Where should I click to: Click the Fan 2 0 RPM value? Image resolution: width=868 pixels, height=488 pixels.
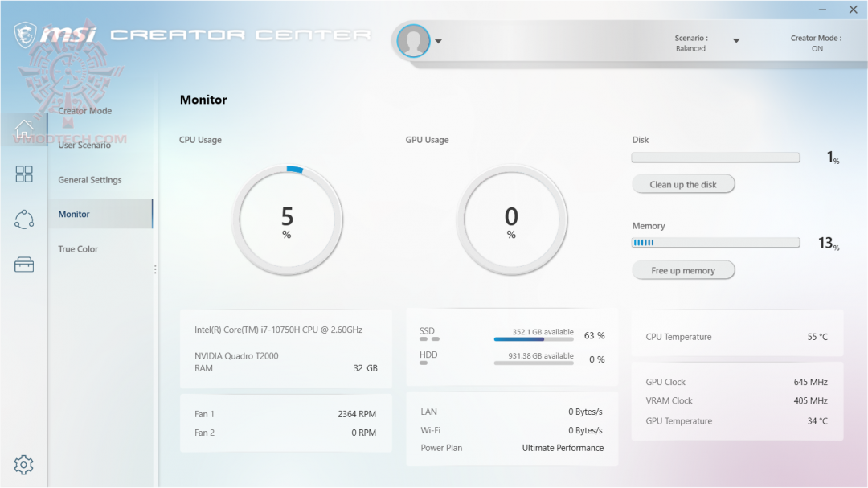[364, 433]
